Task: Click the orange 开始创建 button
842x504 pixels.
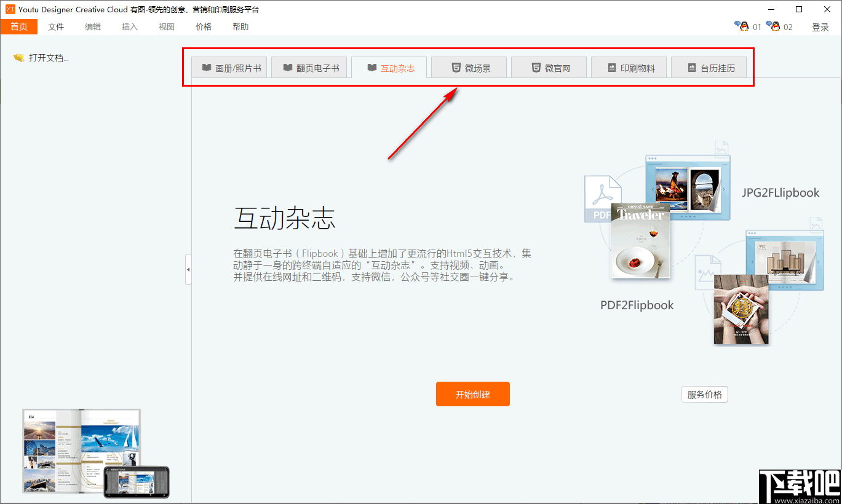Action: tap(472, 394)
